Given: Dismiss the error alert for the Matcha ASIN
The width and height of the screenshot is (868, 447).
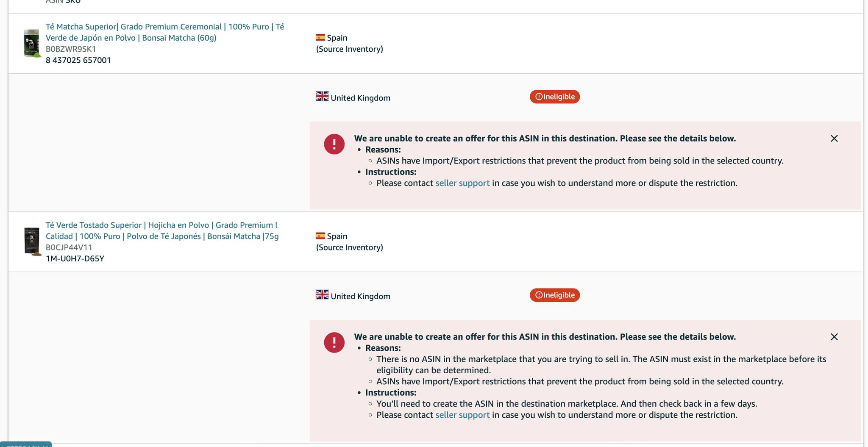Looking at the screenshot, I should [834, 139].
